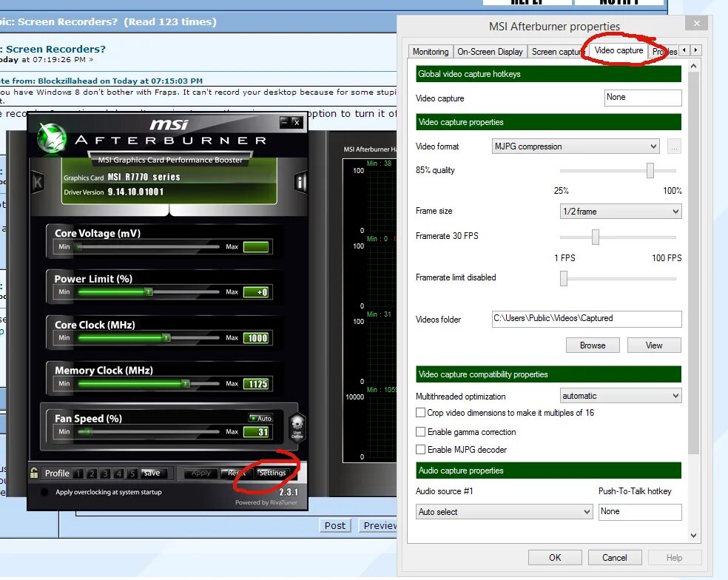
Task: Adjust the Core Clock slider handle
Action: tap(166, 338)
